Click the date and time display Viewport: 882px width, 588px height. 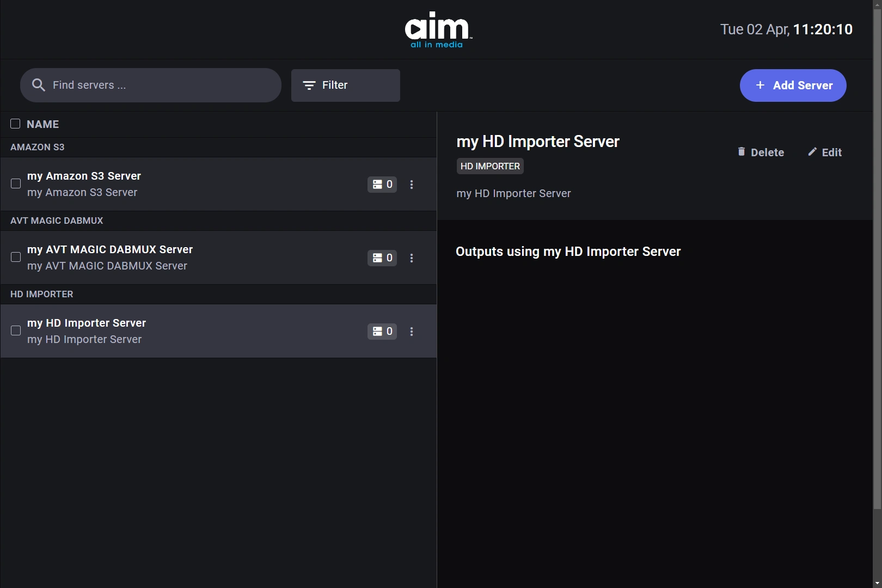(786, 29)
